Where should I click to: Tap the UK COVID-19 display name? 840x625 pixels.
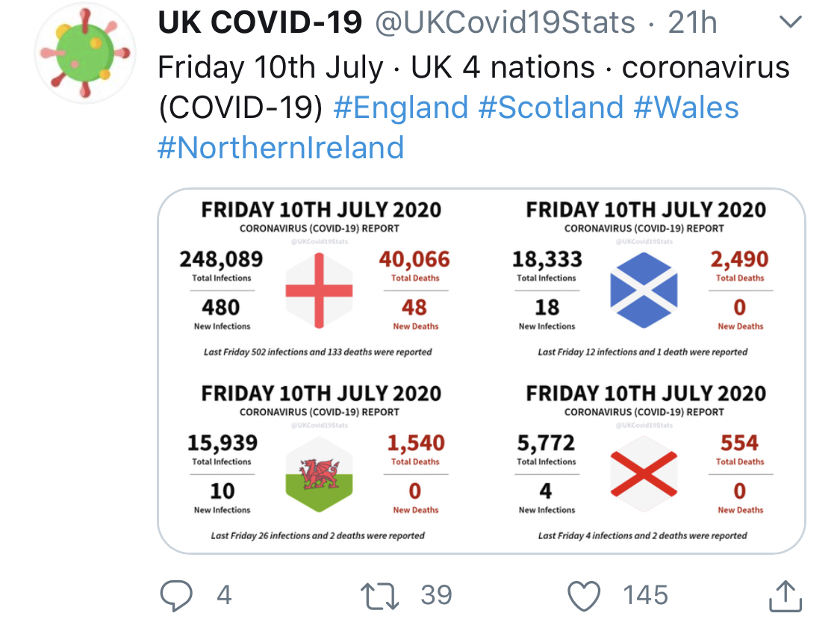coord(260,24)
